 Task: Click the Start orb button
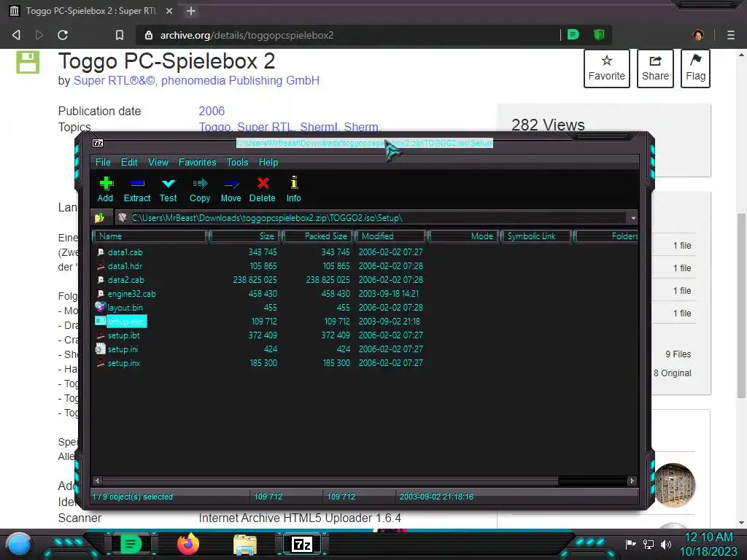coord(18,544)
